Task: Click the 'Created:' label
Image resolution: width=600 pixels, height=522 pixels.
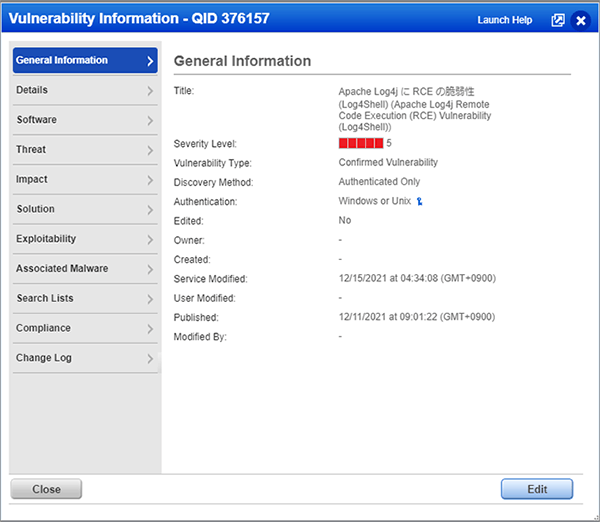Action: click(x=192, y=259)
